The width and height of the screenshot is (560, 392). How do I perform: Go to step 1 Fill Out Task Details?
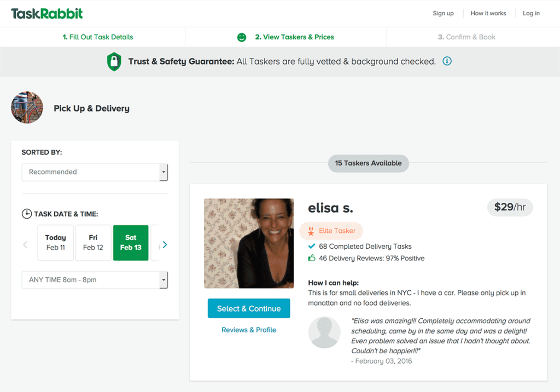98,37
